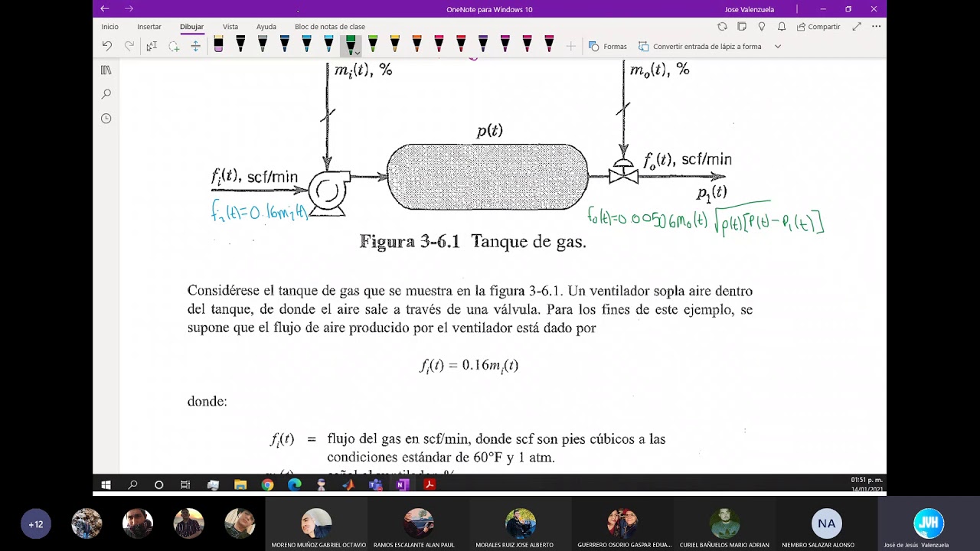980x551 pixels.
Task: Choose the light green pen
Action: pos(373,45)
